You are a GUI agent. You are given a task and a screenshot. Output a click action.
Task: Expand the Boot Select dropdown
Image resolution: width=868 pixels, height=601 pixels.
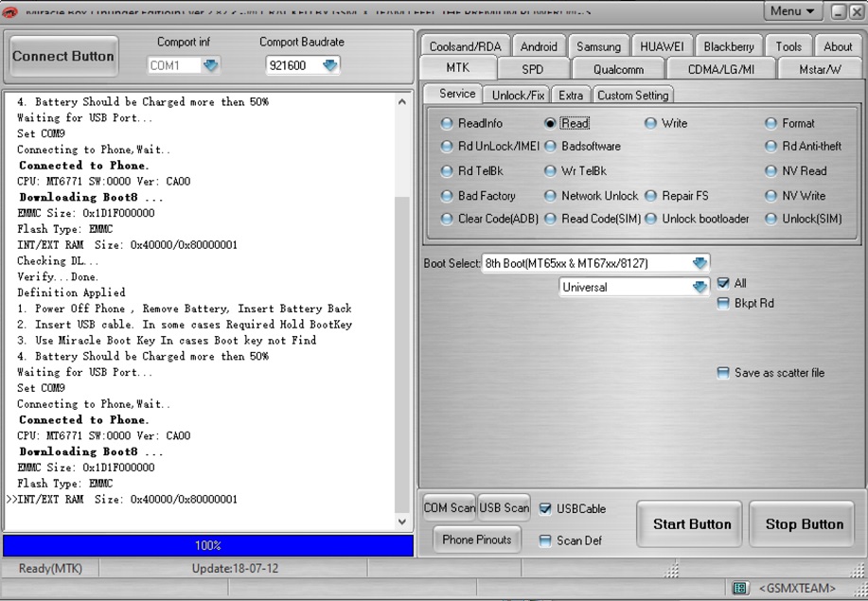tap(700, 263)
